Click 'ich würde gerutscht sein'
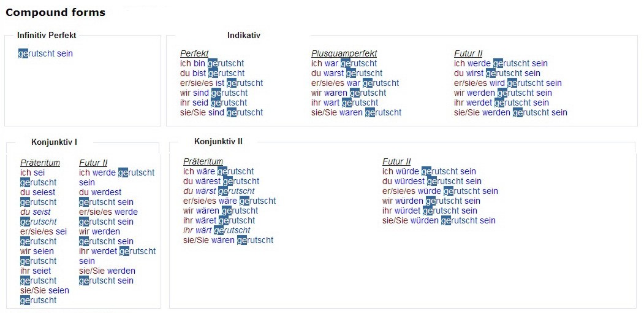 [x=429, y=171]
